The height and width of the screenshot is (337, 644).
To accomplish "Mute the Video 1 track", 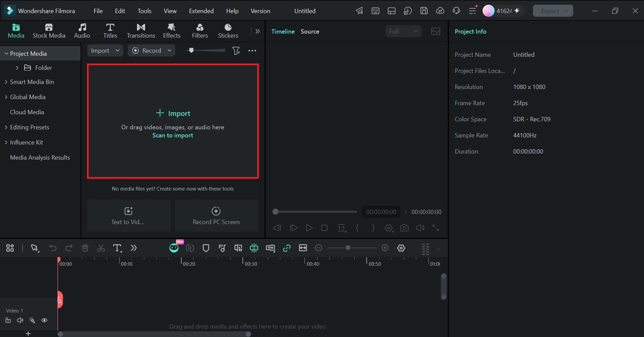I will point(20,320).
